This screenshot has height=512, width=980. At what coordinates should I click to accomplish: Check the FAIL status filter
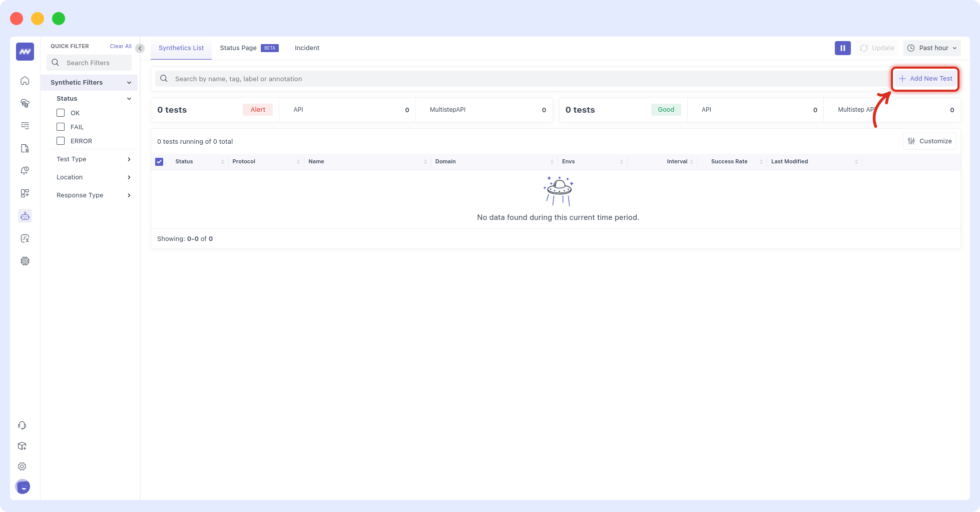pos(61,127)
